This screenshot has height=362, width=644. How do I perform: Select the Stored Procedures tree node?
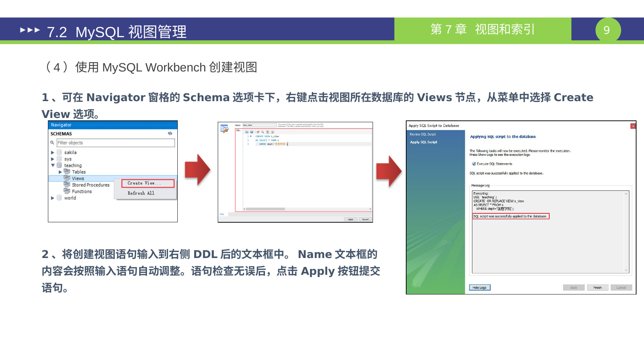[91, 185]
